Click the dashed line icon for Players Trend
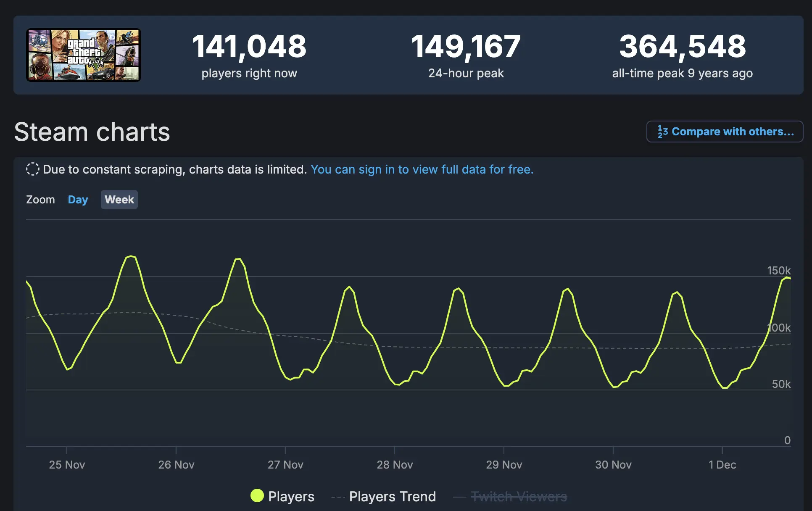This screenshot has width=812, height=511. coord(338,497)
